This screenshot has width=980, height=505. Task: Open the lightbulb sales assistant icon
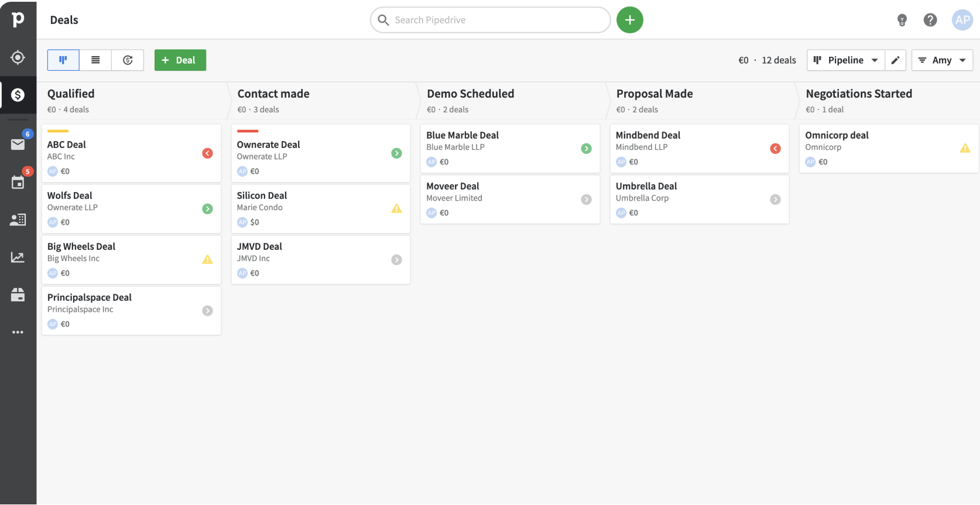pyautogui.click(x=902, y=20)
